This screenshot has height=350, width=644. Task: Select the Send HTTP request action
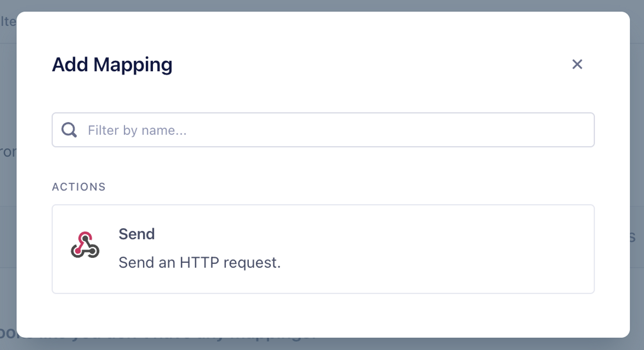coord(322,248)
